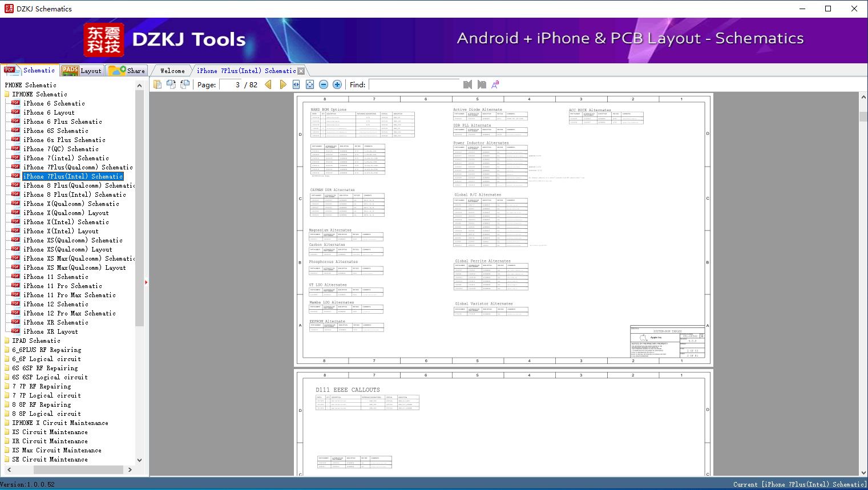
Task: Click the sidebar collapse arrow on panel divider
Action: (x=146, y=282)
